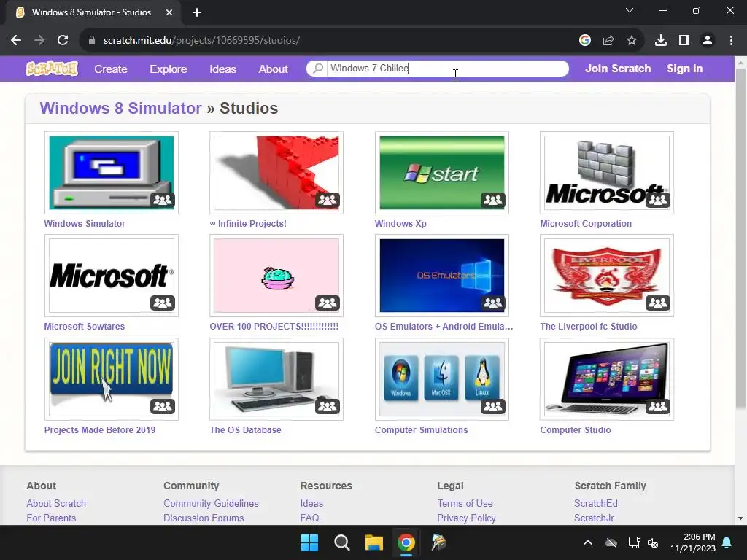Open the Ideas menu item
The height and width of the screenshot is (560, 747).
[223, 69]
